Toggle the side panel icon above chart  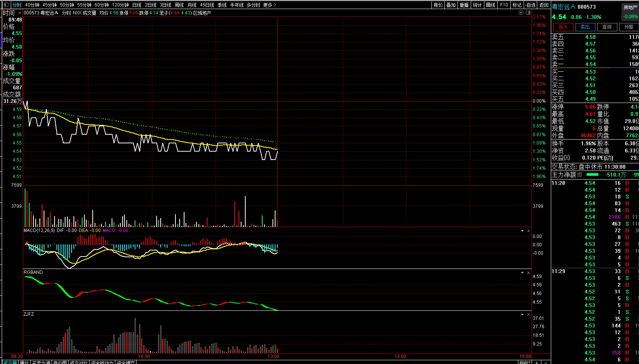(528, 13)
